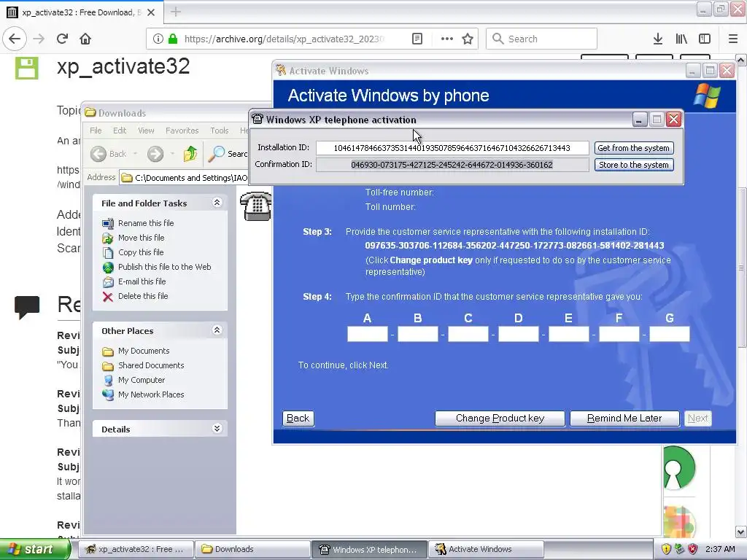
Task: Open Firefox library icon
Action: 681,39
